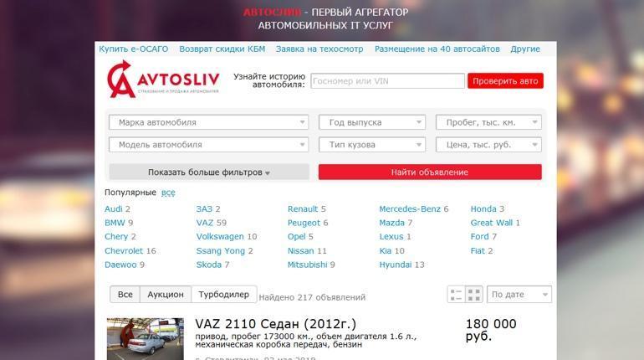Viewport: 644px width, 360px height.
Task: Open the Skoda brand link
Action: click(x=208, y=265)
